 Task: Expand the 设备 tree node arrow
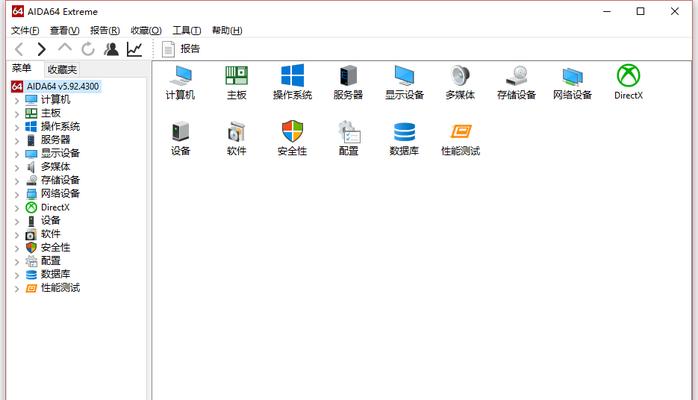coord(17,222)
